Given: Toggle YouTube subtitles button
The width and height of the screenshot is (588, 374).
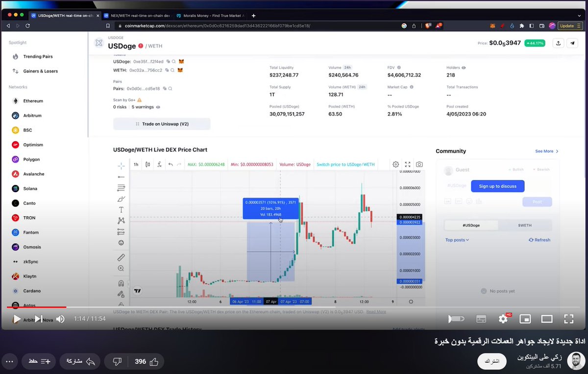Looking at the screenshot, I should point(481,319).
